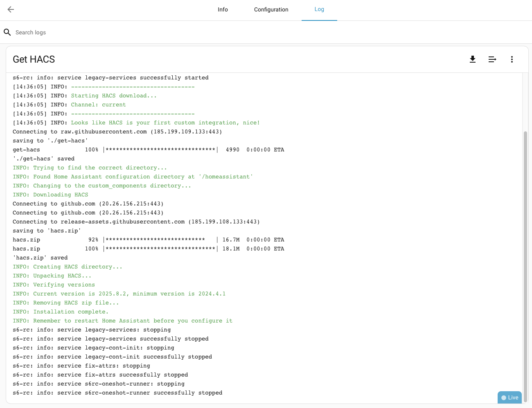Open the Info tab
The width and height of the screenshot is (532, 408).
click(x=223, y=9)
